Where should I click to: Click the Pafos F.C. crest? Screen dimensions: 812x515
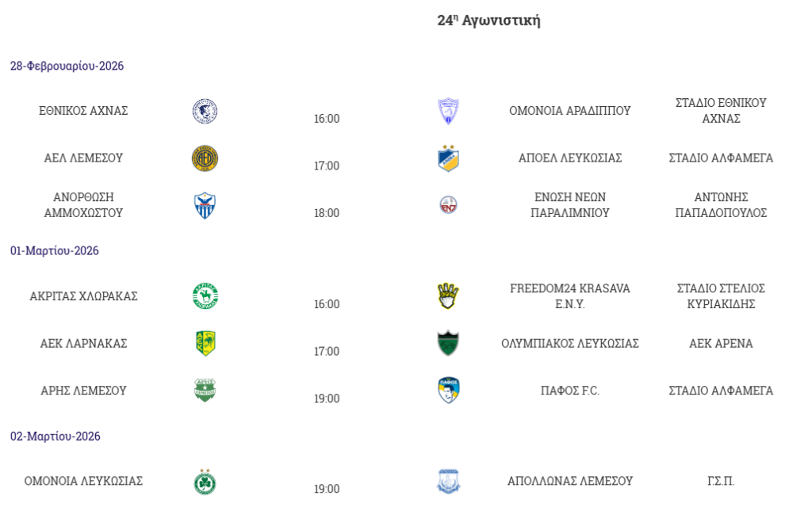[449, 391]
